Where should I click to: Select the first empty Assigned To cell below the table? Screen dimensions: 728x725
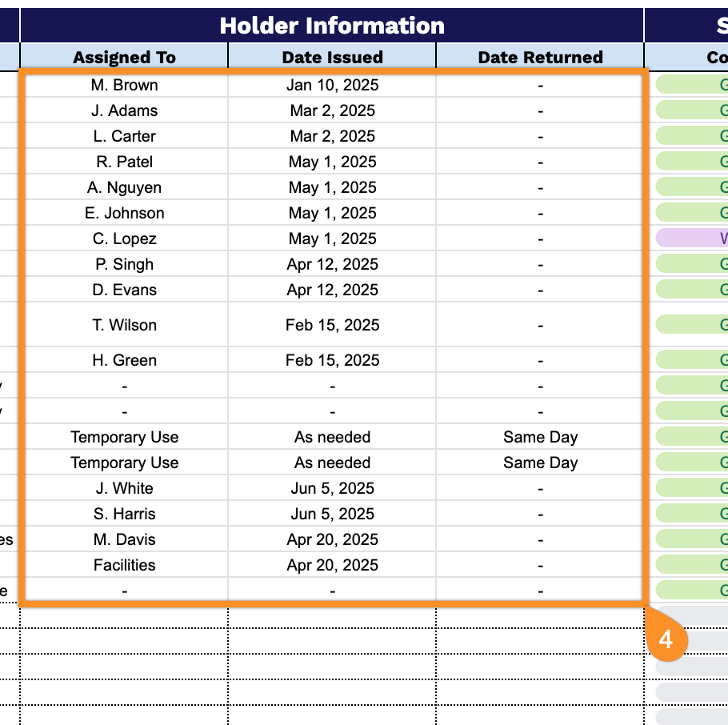124,618
